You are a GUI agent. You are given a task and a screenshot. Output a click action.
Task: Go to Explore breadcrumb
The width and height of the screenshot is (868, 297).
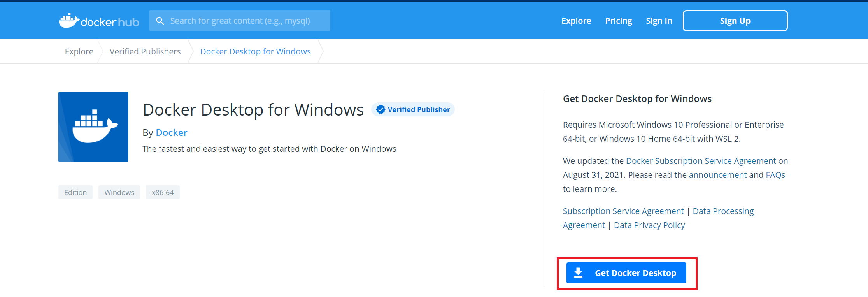click(x=79, y=51)
